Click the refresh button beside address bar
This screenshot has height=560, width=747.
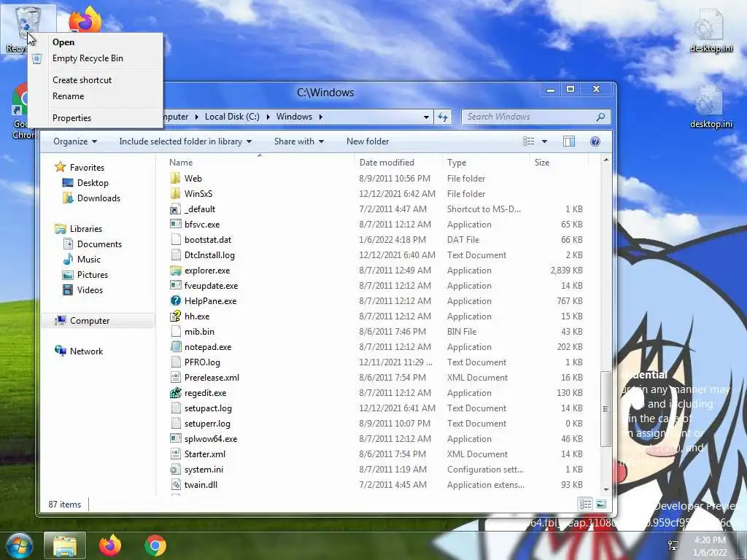[443, 117]
